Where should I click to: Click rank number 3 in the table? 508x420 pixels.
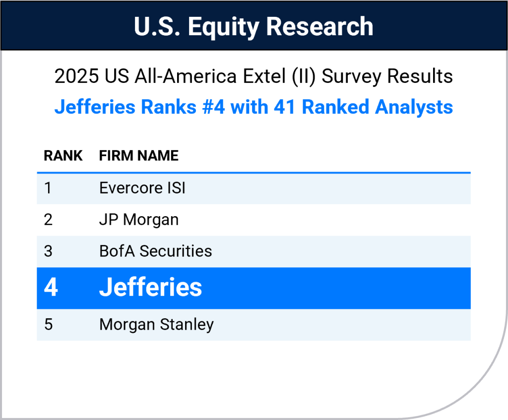(48, 251)
